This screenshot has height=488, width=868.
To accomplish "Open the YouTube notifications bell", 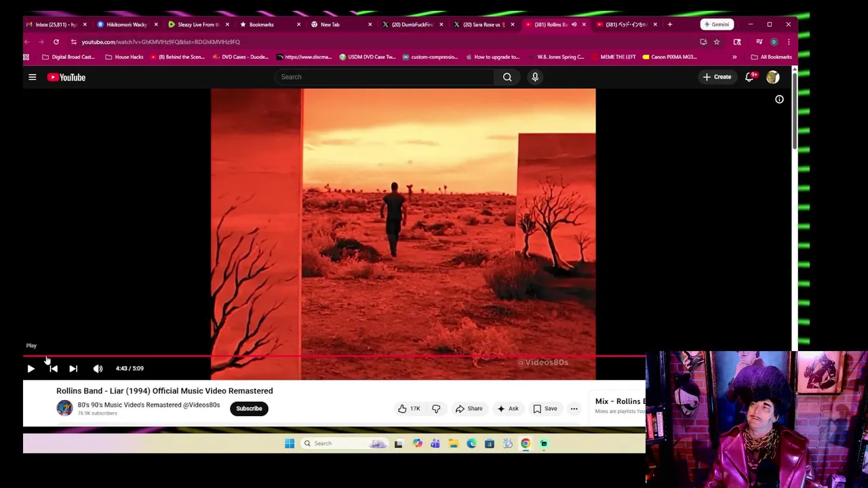I will coord(749,77).
